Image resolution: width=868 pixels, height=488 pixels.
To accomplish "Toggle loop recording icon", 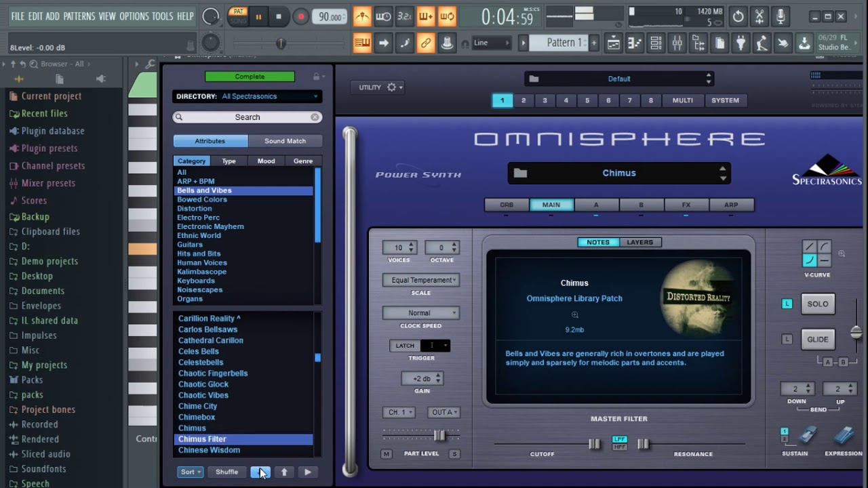I will coord(447,16).
